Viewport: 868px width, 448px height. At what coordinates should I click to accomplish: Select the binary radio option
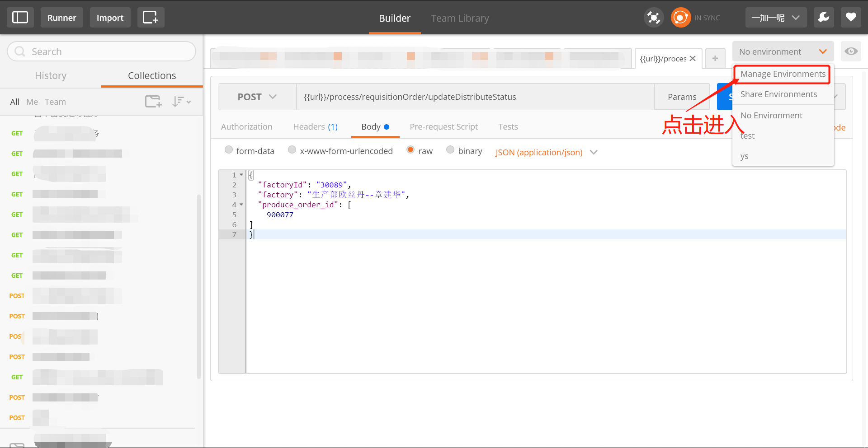coord(450,150)
